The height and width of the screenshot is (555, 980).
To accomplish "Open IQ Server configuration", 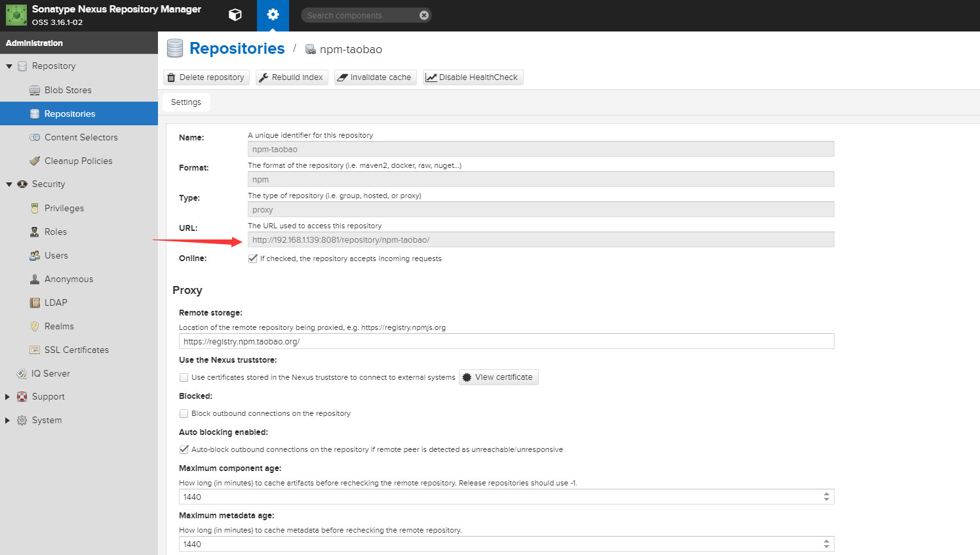I will click(x=50, y=373).
